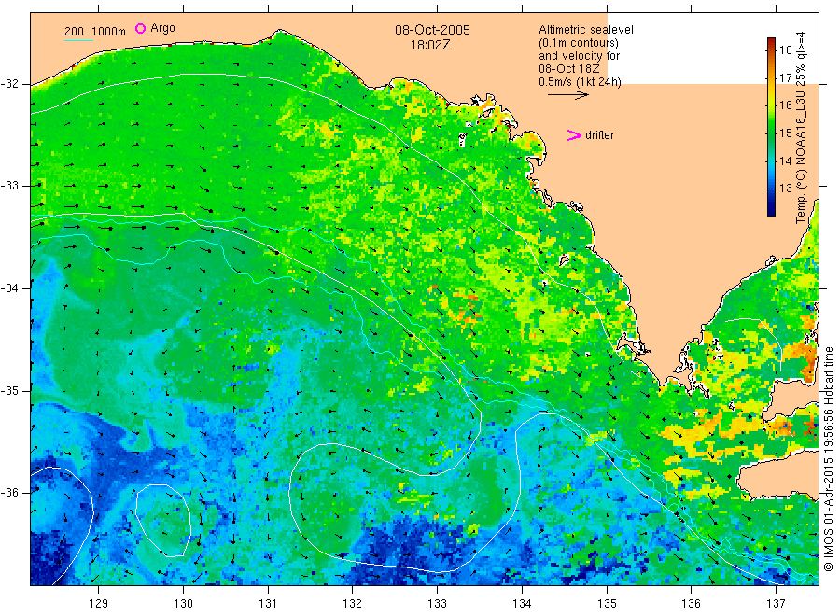The image size is (840, 616).
Task: Click the 'and velocity for' caption line
Action: pyautogui.click(x=579, y=56)
